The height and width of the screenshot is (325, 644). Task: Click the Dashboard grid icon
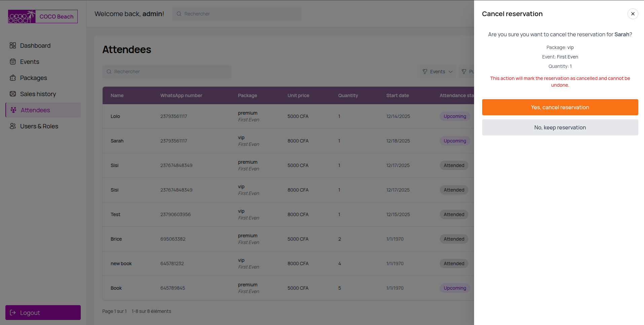13,45
